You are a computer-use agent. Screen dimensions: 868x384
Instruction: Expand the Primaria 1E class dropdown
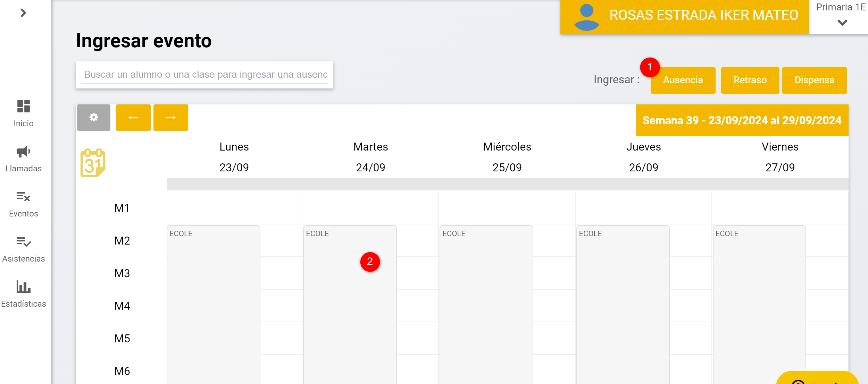click(842, 23)
